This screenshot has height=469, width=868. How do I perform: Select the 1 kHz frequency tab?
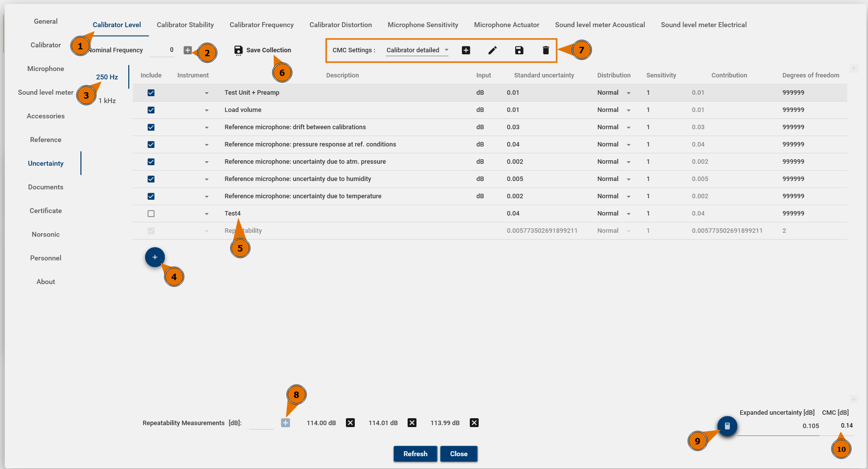click(x=107, y=101)
